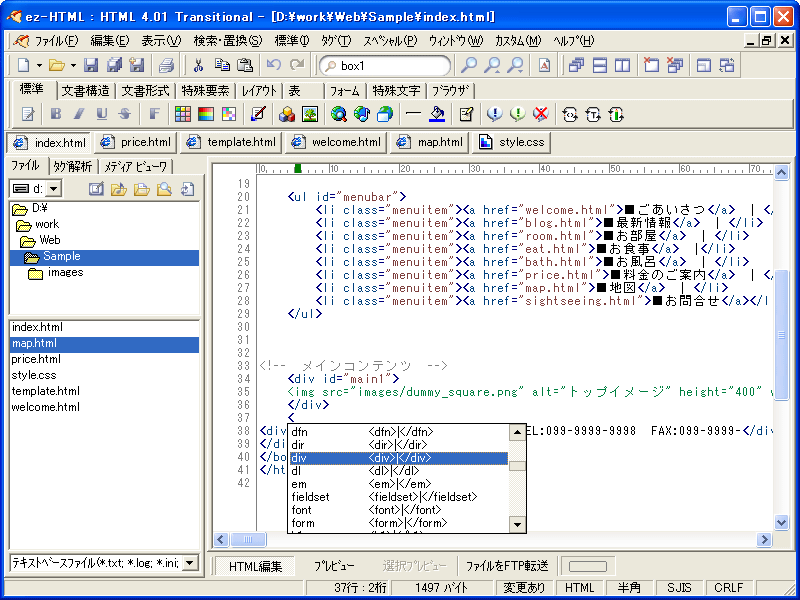Click the editor horizontal scrollbar right arrow
Screen dimensions: 800x600
(x=764, y=539)
